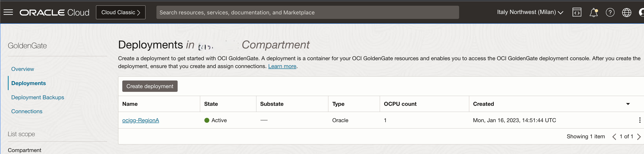
Task: Open the Cloud Shell developer tools icon
Action: click(577, 12)
